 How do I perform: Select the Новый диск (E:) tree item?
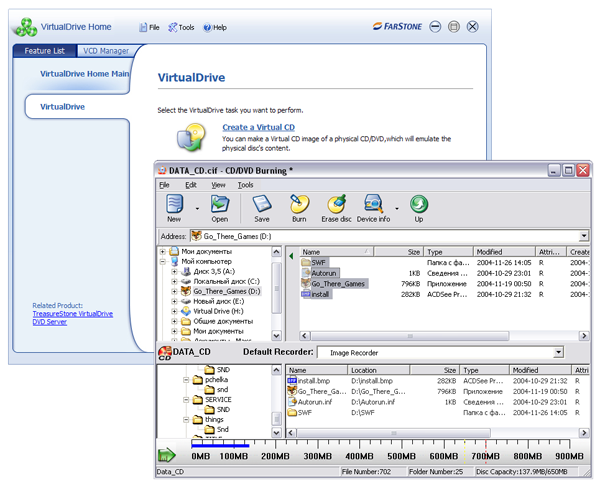pyautogui.click(x=218, y=301)
